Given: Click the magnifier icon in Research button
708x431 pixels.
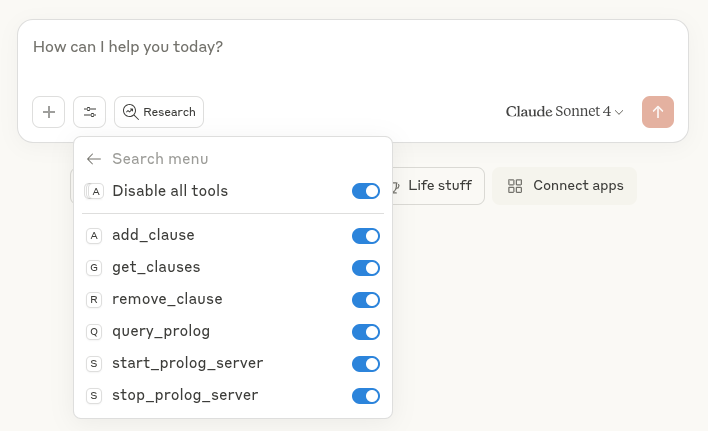Looking at the screenshot, I should (x=131, y=112).
